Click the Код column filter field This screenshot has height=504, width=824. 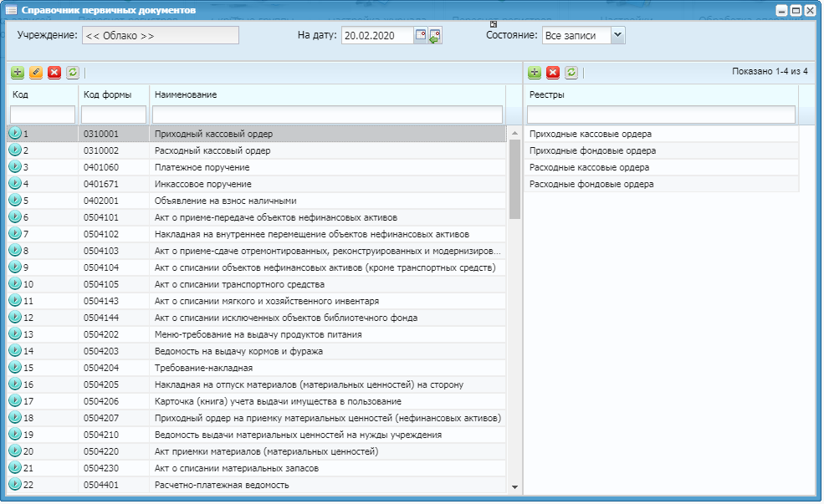tap(43, 114)
